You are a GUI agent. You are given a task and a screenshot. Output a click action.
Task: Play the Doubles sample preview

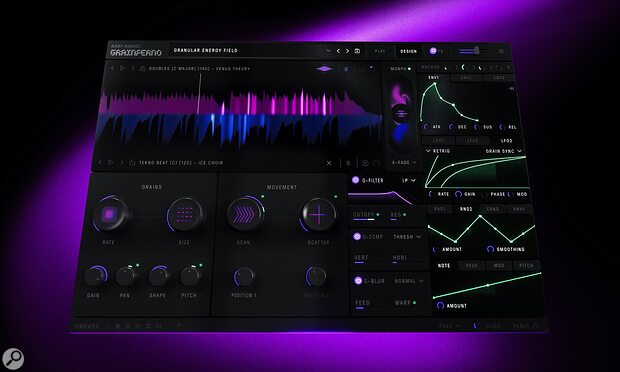click(x=123, y=68)
